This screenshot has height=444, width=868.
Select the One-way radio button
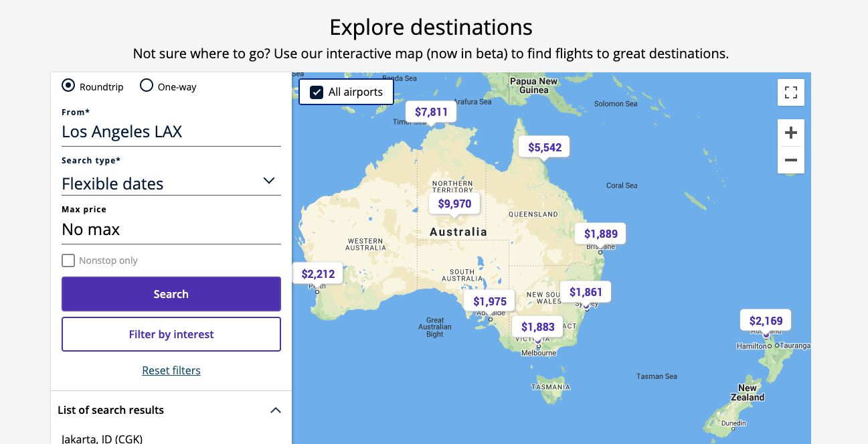(x=147, y=86)
